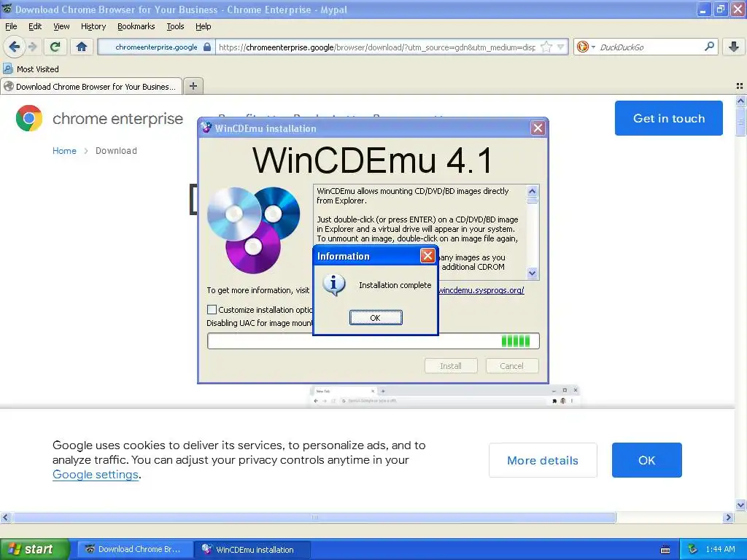
Task: Switch to WinCDEmu installation taskbar item
Action: 252,549
